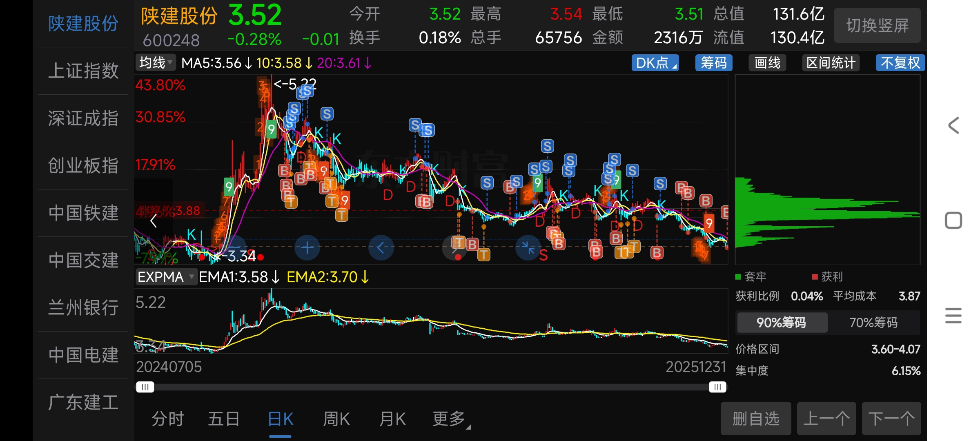Select 中国铁建 in the stock list

pyautogui.click(x=83, y=213)
